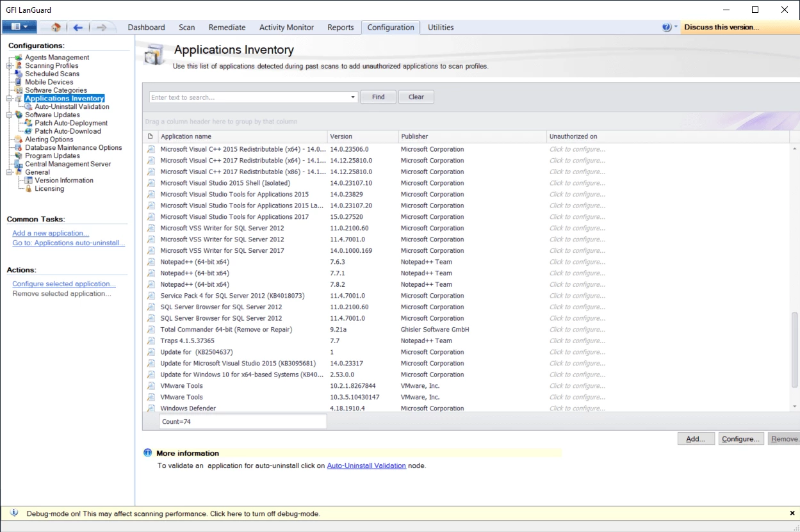Click the Patch Auto-Download globe icon
The width and height of the screenshot is (800, 532).
[x=29, y=131]
